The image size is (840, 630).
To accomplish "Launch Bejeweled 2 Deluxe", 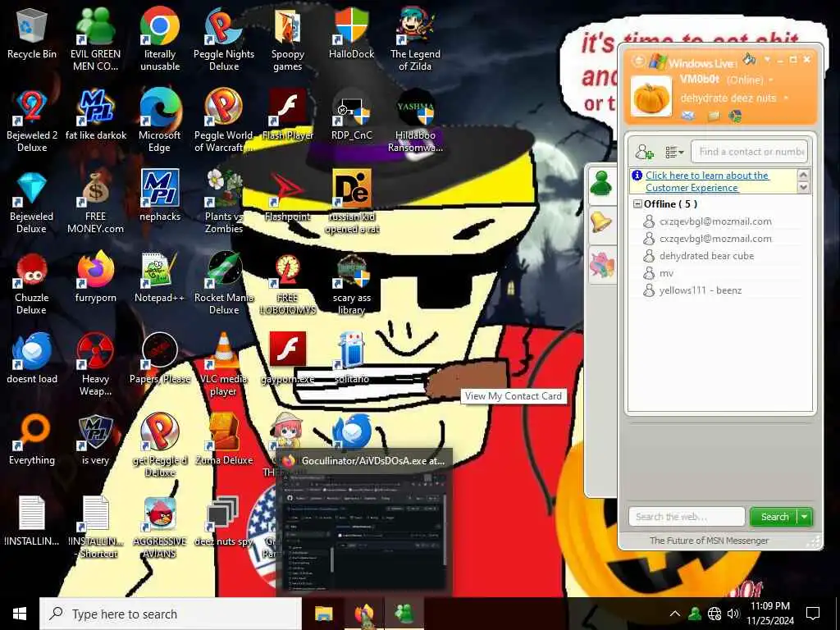I will coord(32,120).
